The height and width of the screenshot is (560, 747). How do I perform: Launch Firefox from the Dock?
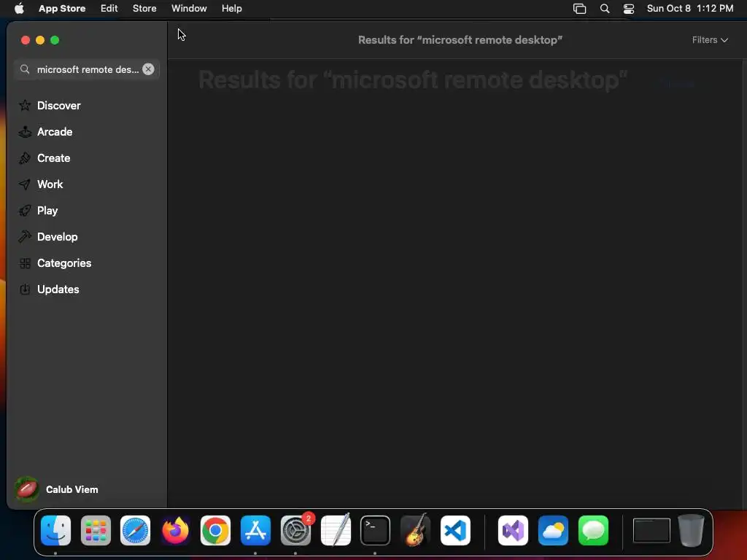(x=175, y=531)
